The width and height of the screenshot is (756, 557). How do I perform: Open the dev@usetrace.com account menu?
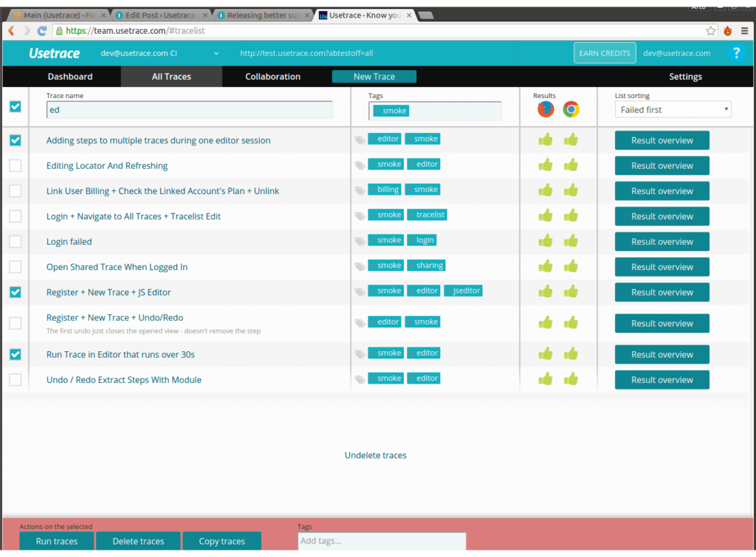click(x=676, y=53)
